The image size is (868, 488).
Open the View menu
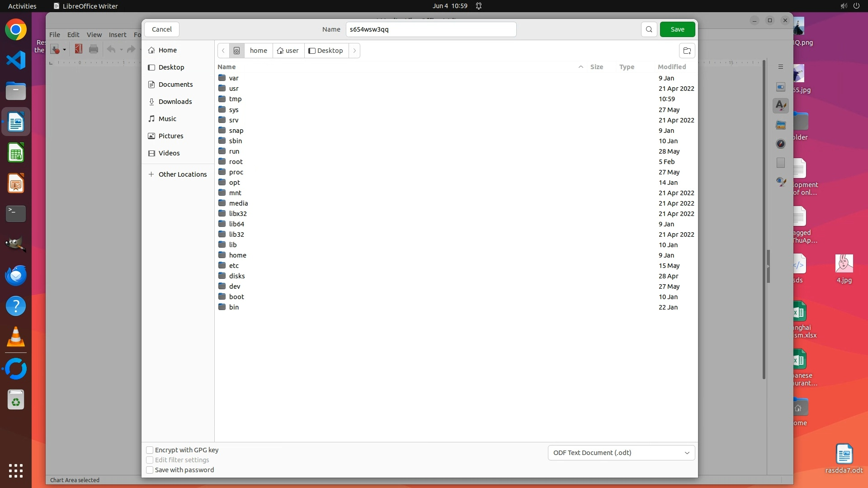(x=94, y=34)
